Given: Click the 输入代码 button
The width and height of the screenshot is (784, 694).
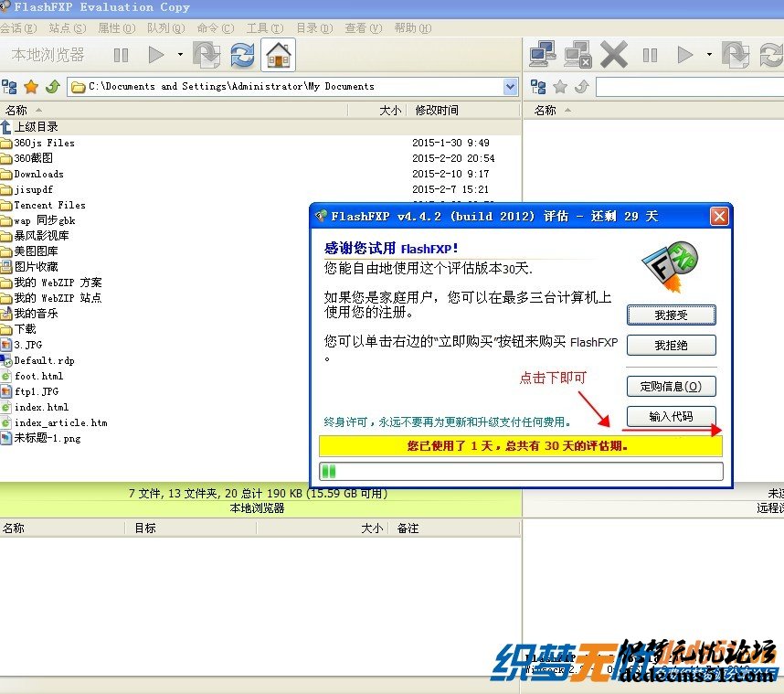Looking at the screenshot, I should (x=671, y=417).
